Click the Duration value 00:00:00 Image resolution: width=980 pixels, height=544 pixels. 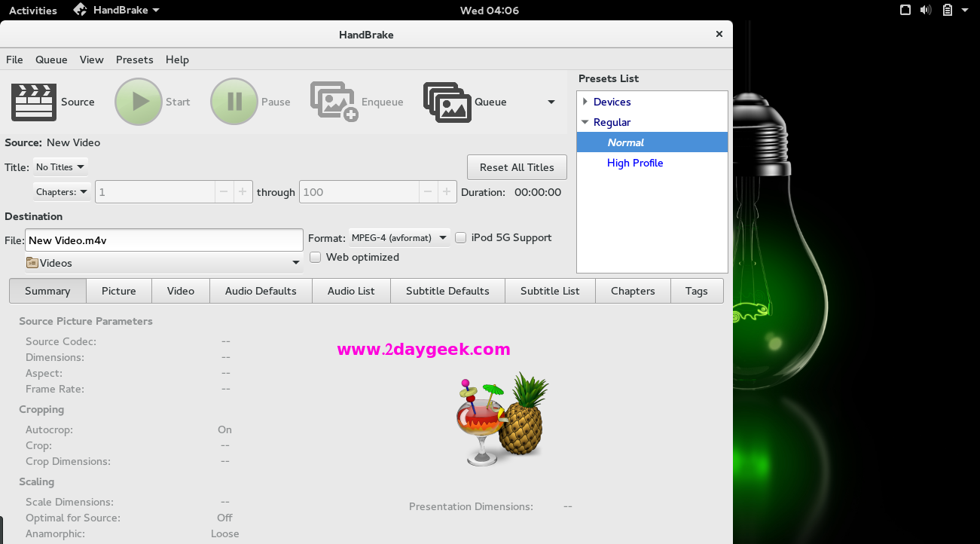538,192
